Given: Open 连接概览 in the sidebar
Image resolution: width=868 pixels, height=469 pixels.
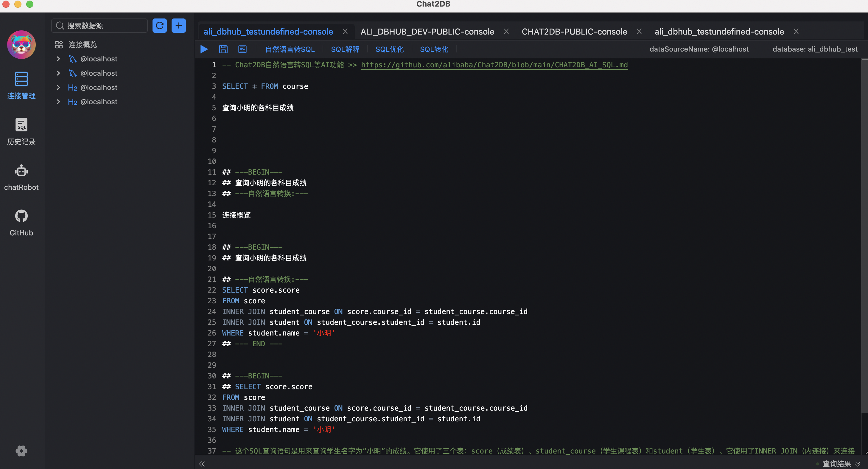Looking at the screenshot, I should (83, 44).
